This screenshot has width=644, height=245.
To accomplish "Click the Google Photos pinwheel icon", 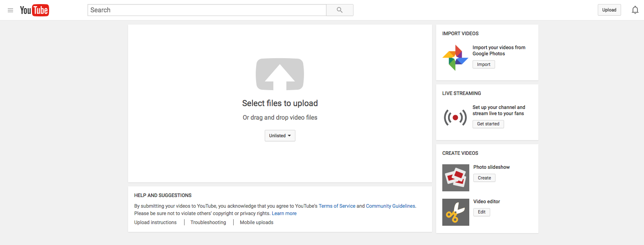I will pos(455,58).
